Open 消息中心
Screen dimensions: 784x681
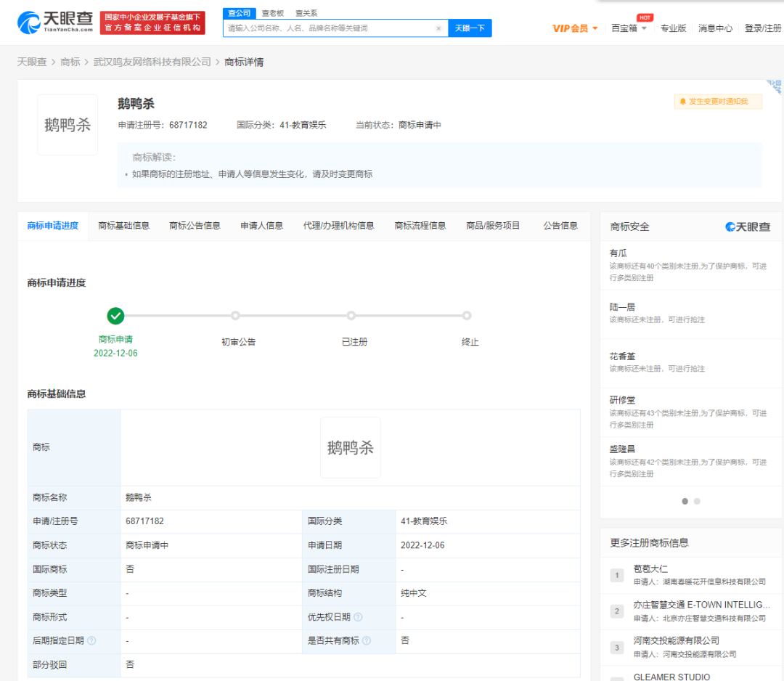coord(715,28)
